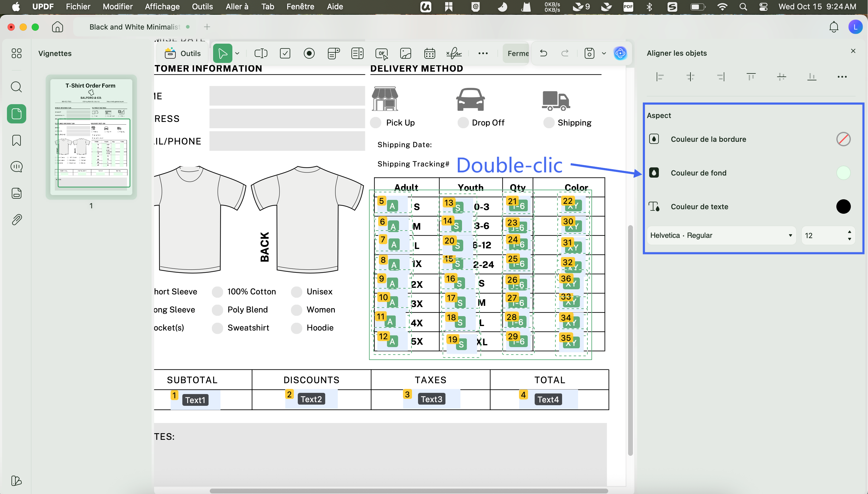Select the signature field tool

pos(454,53)
